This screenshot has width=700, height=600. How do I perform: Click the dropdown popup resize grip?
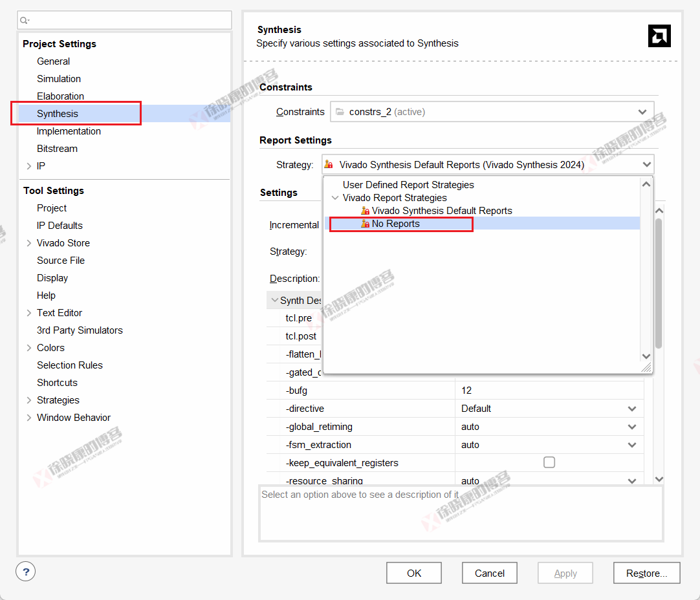click(x=646, y=367)
